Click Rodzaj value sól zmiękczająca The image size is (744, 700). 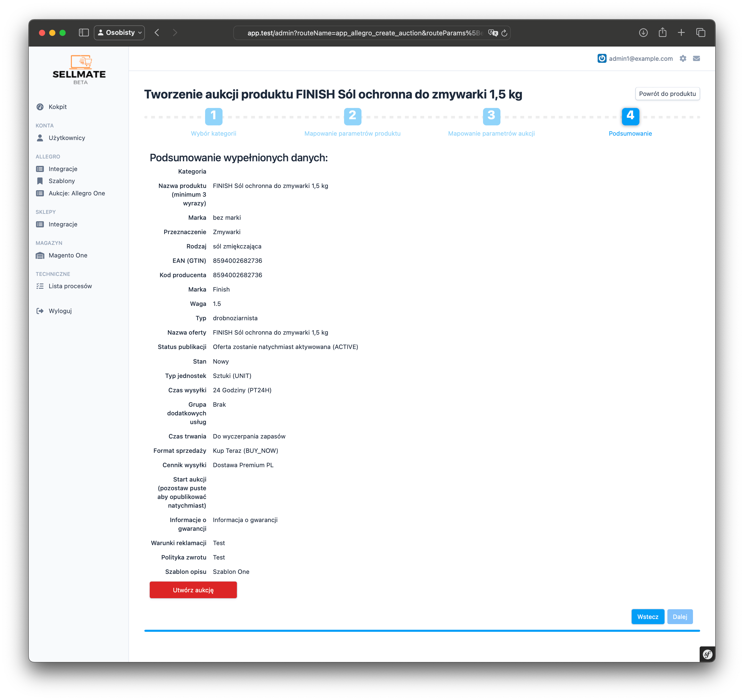(x=237, y=246)
